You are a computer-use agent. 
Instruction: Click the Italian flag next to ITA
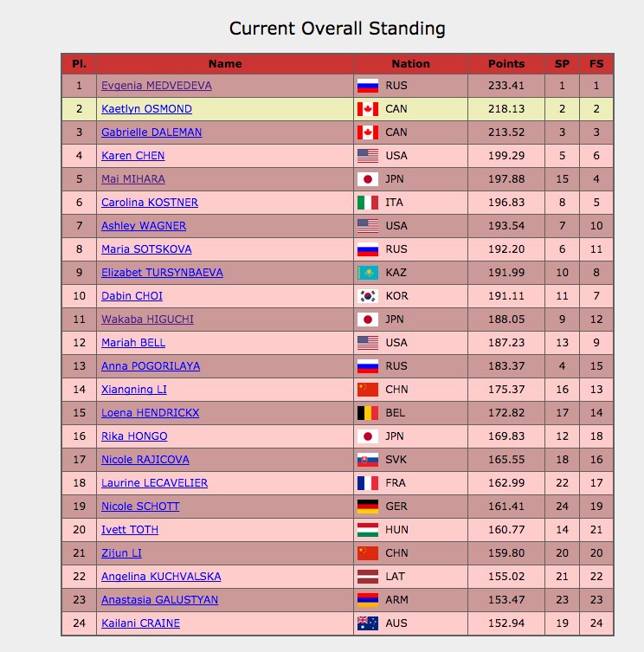tap(368, 203)
